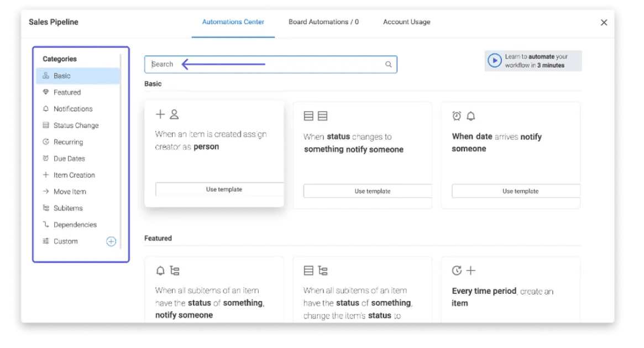Click the Recurring circular arrow icon in Categories
The image size is (644, 348).
45,142
